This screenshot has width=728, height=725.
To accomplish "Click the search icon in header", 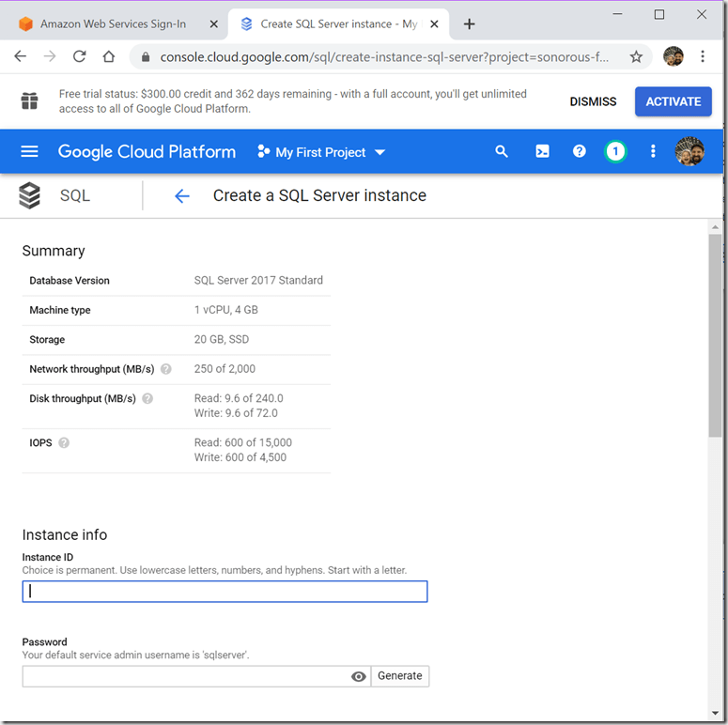I will (x=502, y=152).
